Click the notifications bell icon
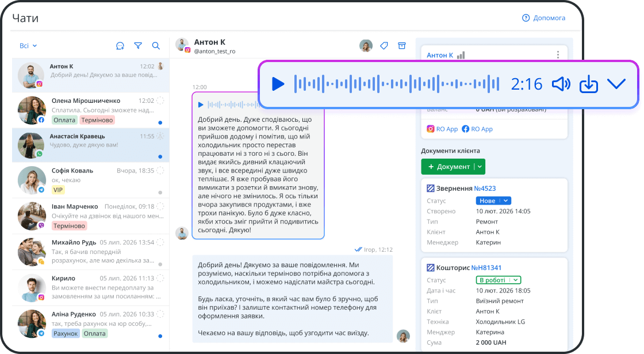 pos(121,46)
